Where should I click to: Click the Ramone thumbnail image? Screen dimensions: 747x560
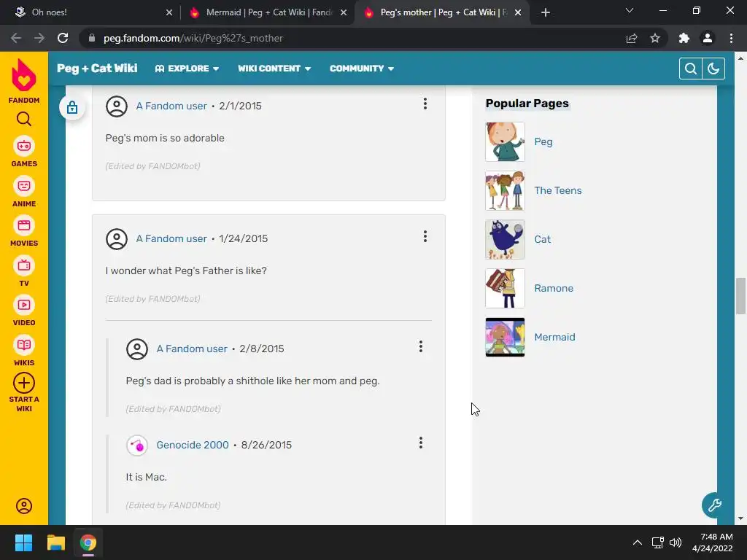pyautogui.click(x=505, y=288)
